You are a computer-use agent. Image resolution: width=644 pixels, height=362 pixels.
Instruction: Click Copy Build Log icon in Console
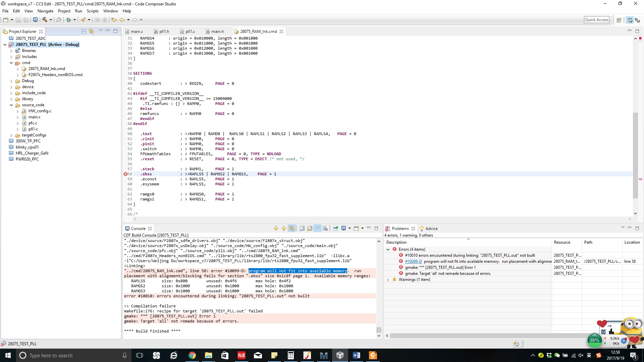(x=302, y=229)
